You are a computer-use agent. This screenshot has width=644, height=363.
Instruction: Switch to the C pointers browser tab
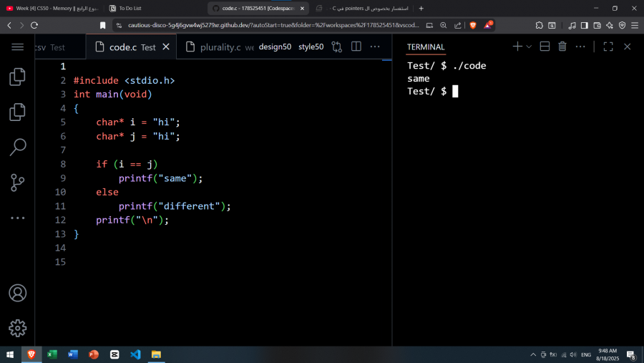click(362, 8)
